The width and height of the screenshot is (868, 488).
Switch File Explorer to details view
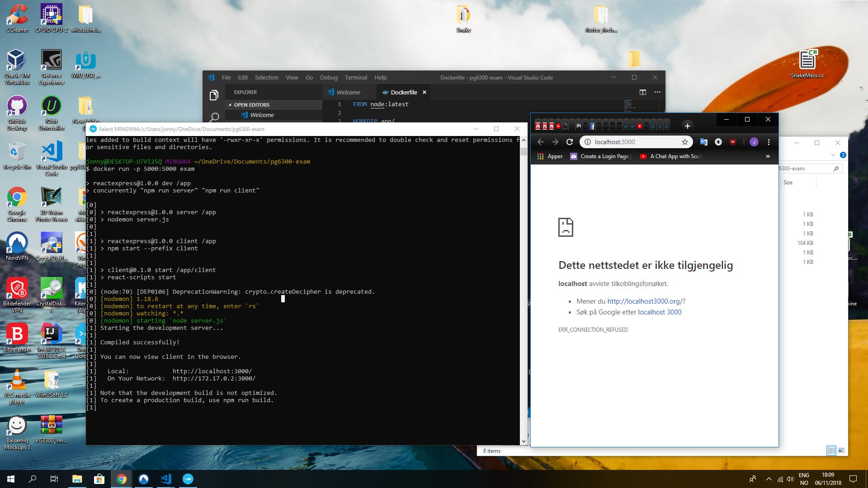point(831,450)
